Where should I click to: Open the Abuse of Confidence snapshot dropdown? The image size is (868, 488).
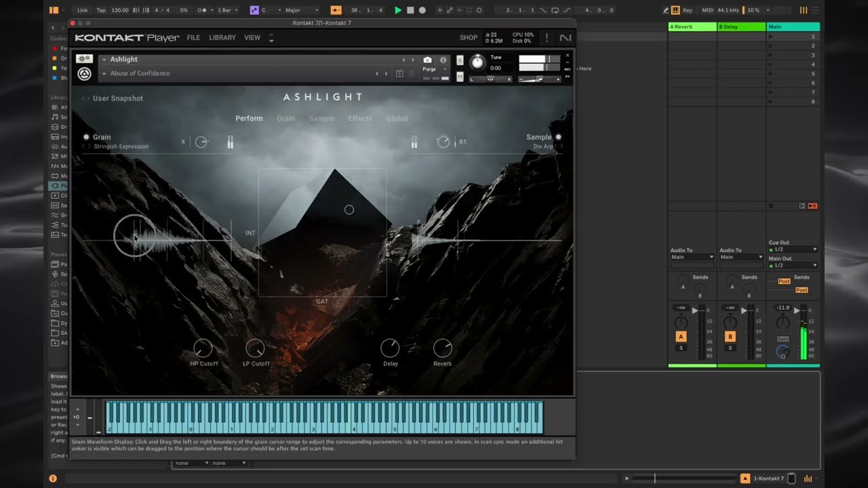point(104,73)
